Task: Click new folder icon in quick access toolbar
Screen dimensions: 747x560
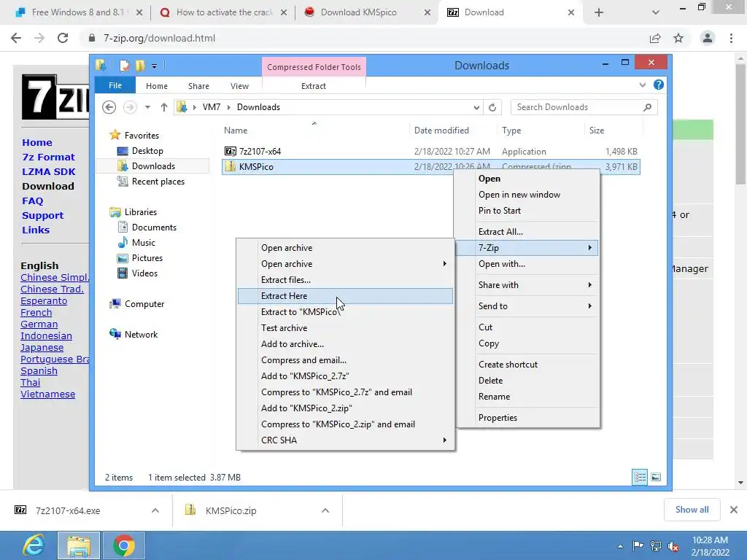Action: [139, 65]
